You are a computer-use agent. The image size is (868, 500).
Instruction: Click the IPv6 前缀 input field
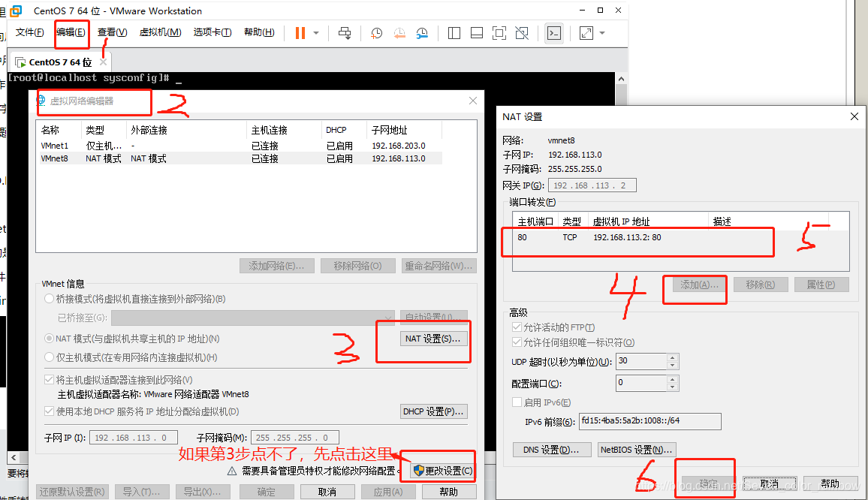coord(650,421)
